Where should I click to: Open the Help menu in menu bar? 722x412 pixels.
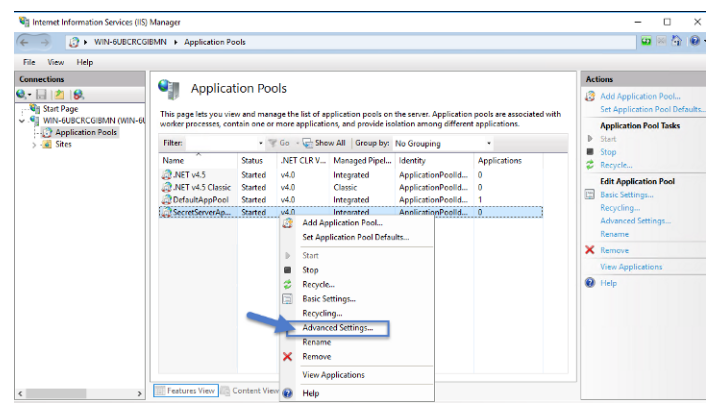tap(85, 62)
